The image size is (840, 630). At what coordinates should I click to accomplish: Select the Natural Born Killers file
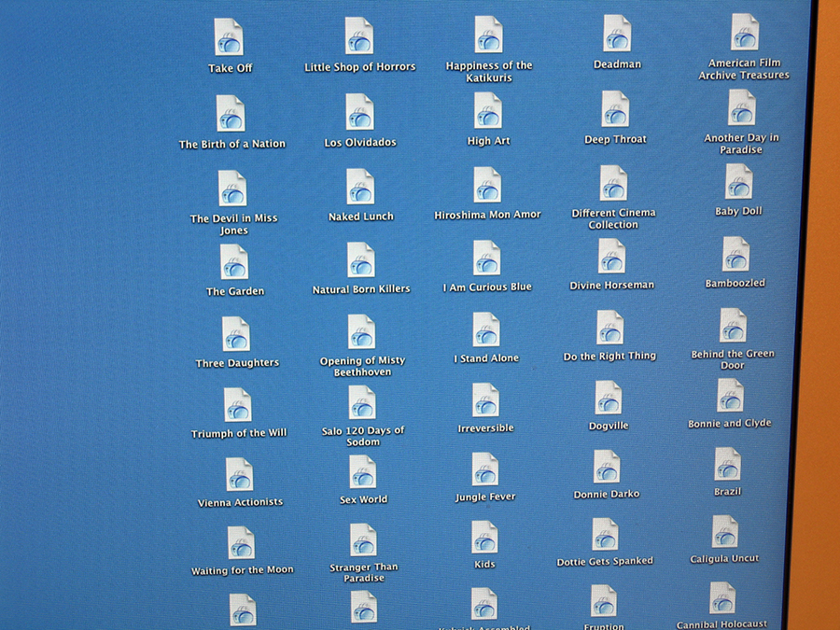361,260
